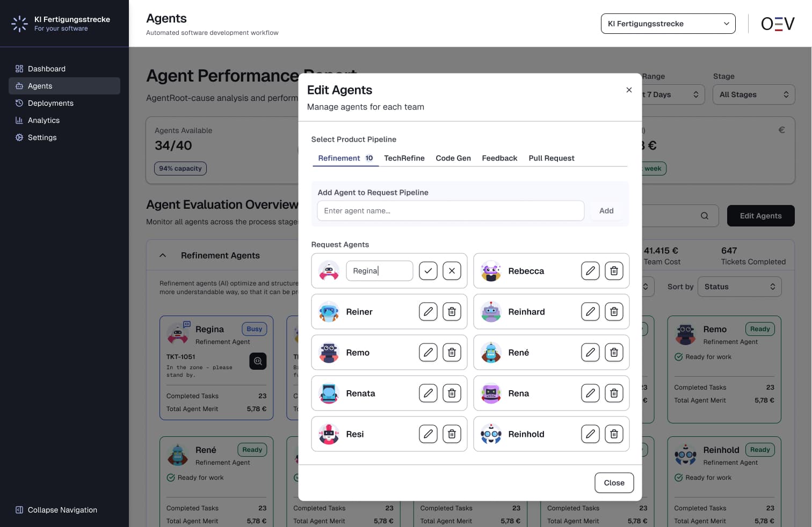
Task: Open the Sort by Status dropdown
Action: tap(740, 286)
